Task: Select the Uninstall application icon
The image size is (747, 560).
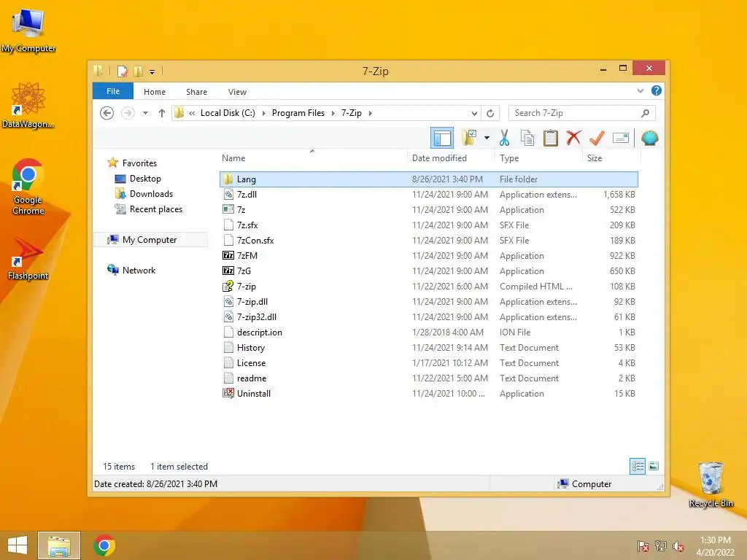Action: pos(228,393)
